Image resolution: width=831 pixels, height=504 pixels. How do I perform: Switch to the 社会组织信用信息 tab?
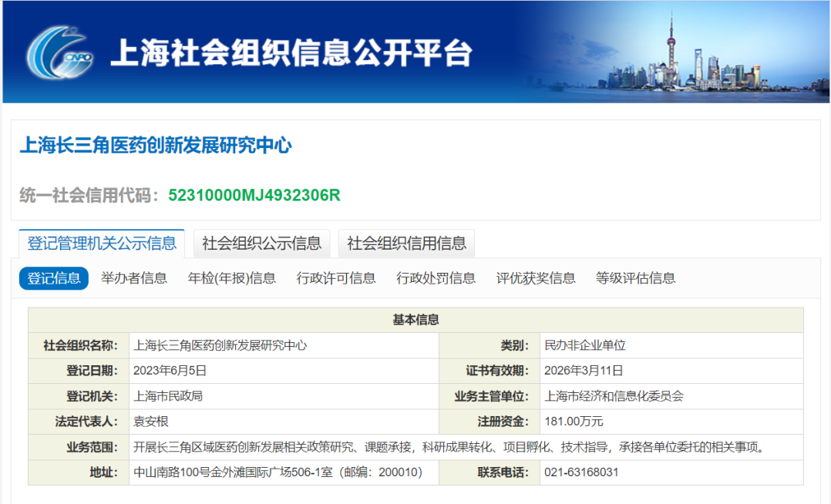[406, 244]
